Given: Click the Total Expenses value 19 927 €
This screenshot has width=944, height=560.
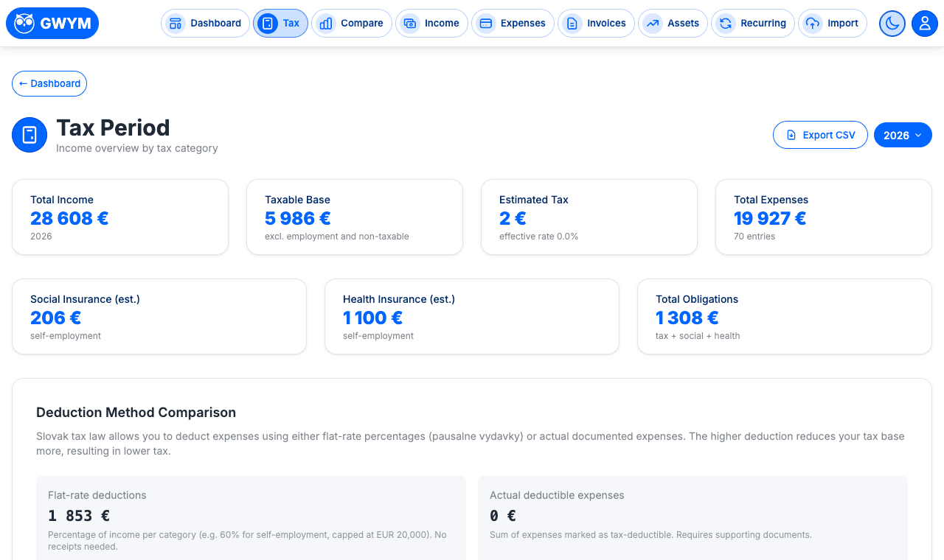Looking at the screenshot, I should [770, 219].
